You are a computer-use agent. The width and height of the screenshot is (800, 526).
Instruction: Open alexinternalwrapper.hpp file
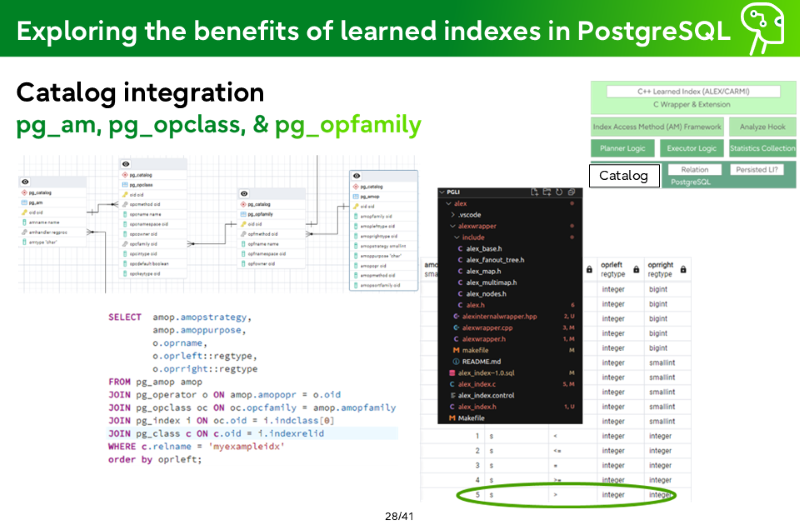[499, 316]
